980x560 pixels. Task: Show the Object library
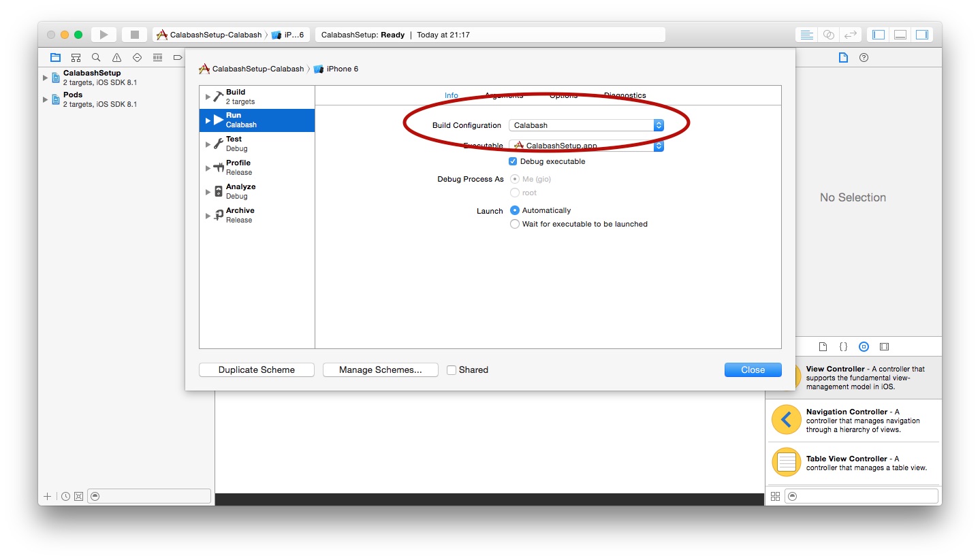pos(864,346)
